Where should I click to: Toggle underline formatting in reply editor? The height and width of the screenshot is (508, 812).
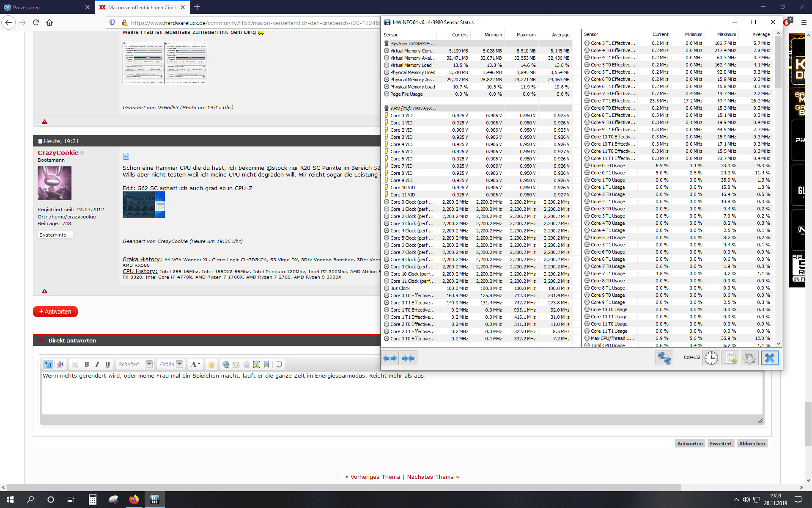(107, 364)
